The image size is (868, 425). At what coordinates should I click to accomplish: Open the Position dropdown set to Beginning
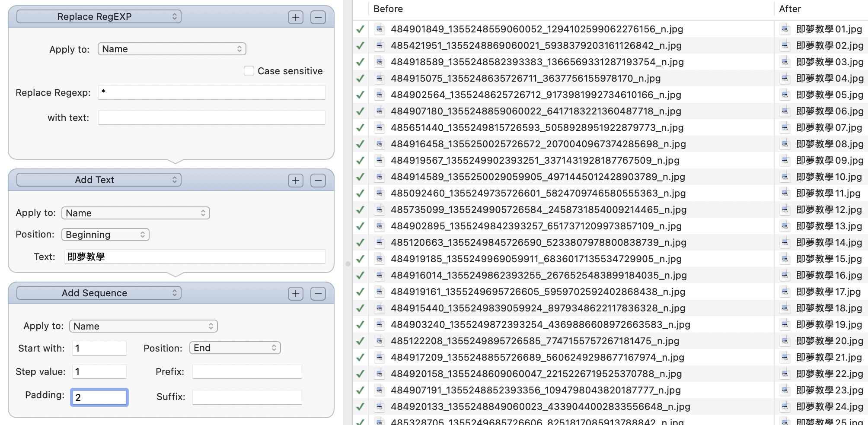coord(105,235)
